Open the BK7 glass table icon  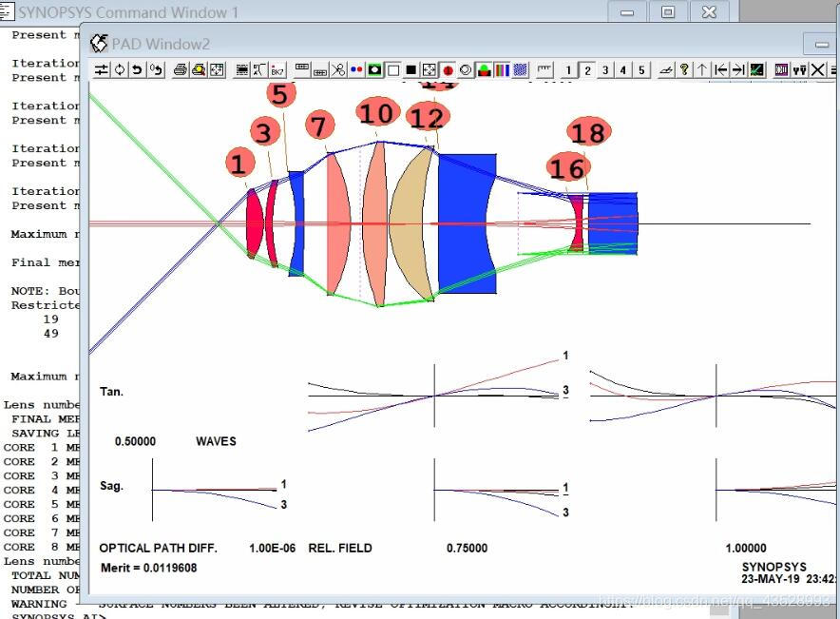tap(277, 69)
